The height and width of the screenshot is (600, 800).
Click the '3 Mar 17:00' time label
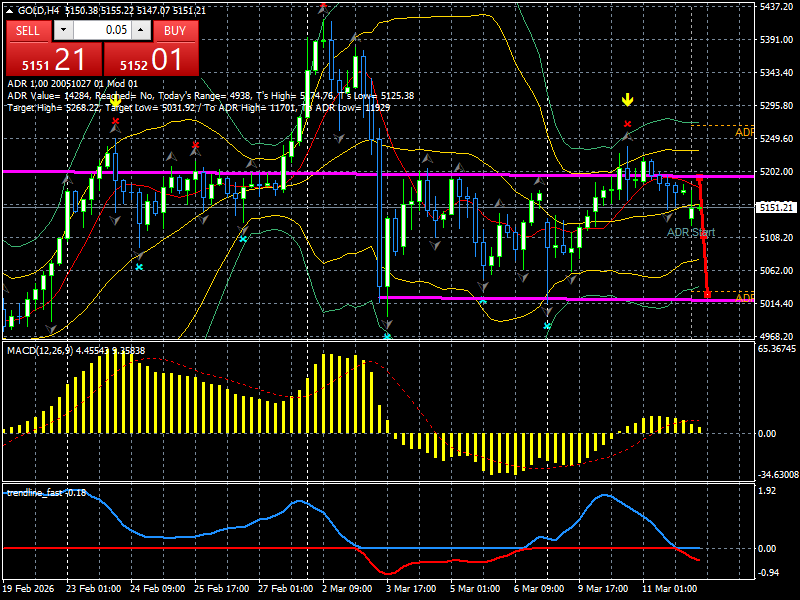tap(411, 588)
